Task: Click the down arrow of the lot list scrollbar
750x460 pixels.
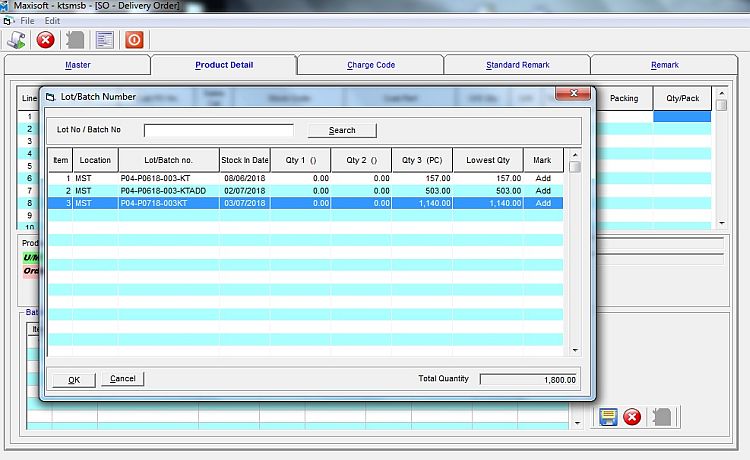Action: click(575, 350)
